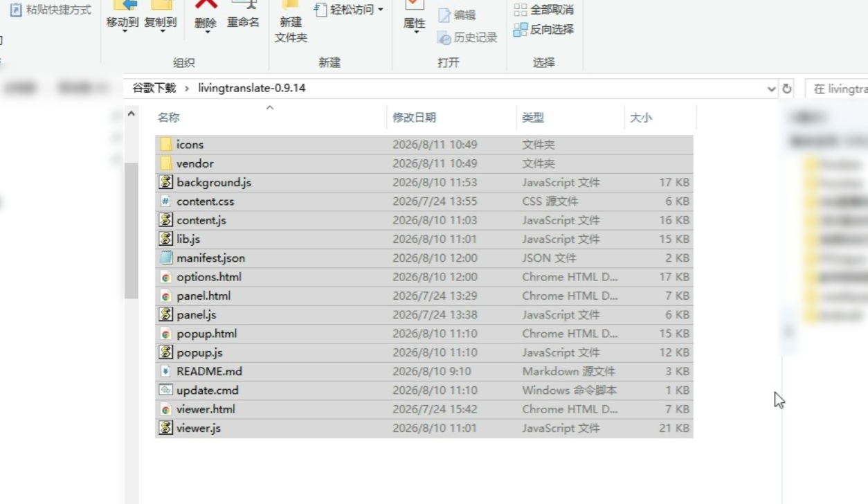The image size is (868, 504).
Task: Click the Rename (重命名) ribbon button
Action: pyautogui.click(x=243, y=15)
